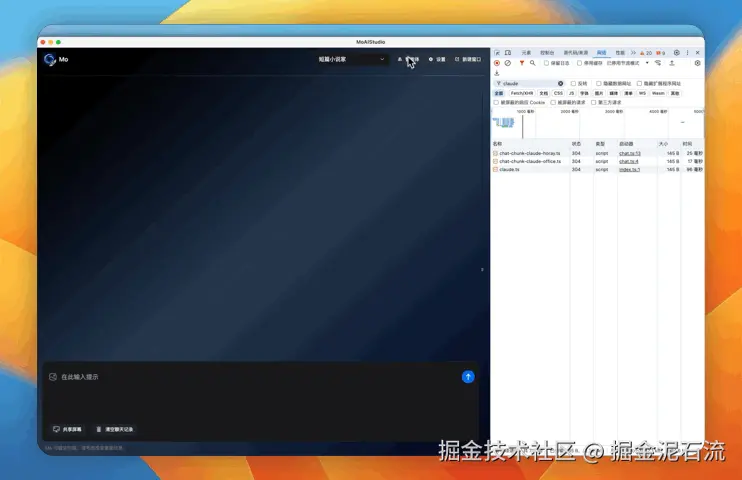The height and width of the screenshot is (480, 742).
Task: Select JS request type filter
Action: pos(572,93)
